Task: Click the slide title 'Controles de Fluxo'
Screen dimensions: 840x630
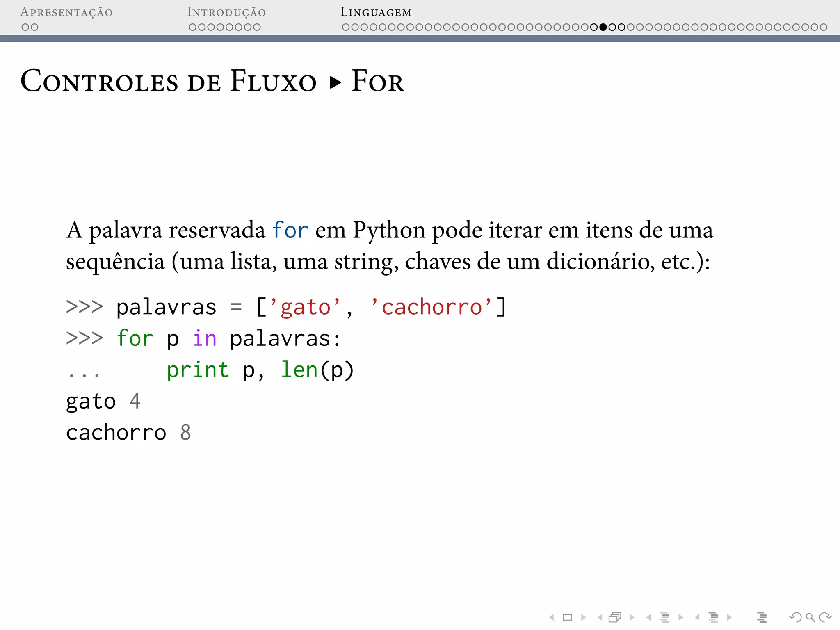Action: coord(169,81)
